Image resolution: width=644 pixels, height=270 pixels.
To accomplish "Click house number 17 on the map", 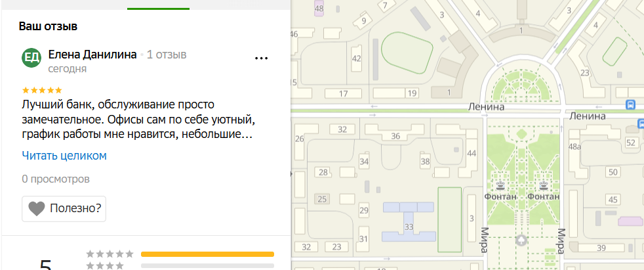I will 344,94.
